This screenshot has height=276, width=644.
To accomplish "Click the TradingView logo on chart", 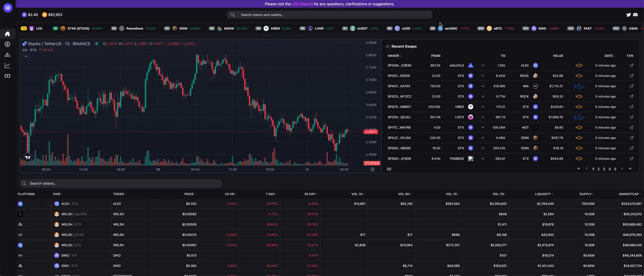I will pos(28,157).
